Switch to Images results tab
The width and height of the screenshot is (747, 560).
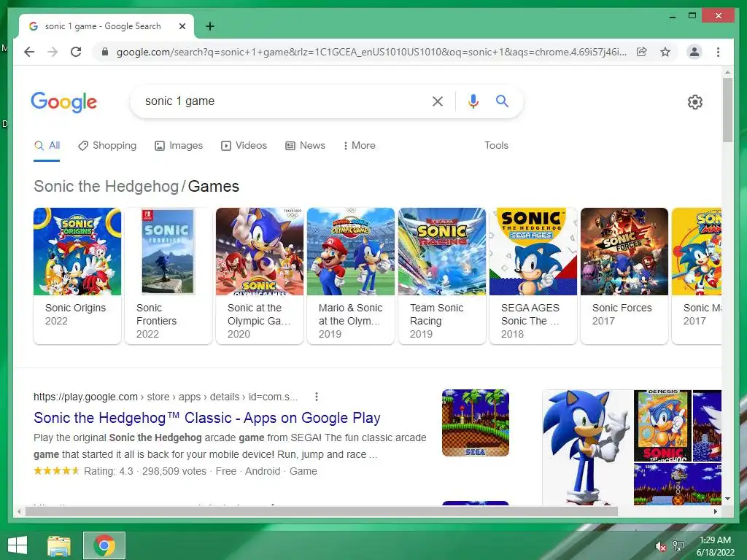tap(179, 146)
